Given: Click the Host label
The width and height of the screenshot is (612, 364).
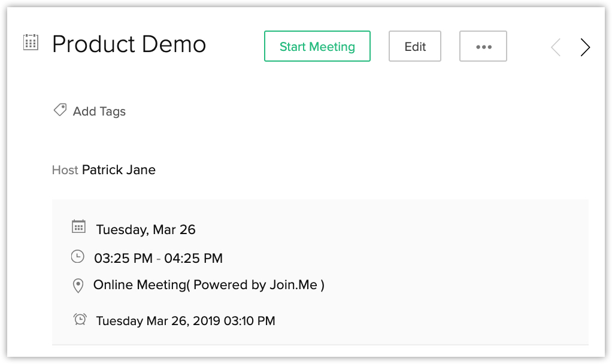Looking at the screenshot, I should [x=65, y=170].
